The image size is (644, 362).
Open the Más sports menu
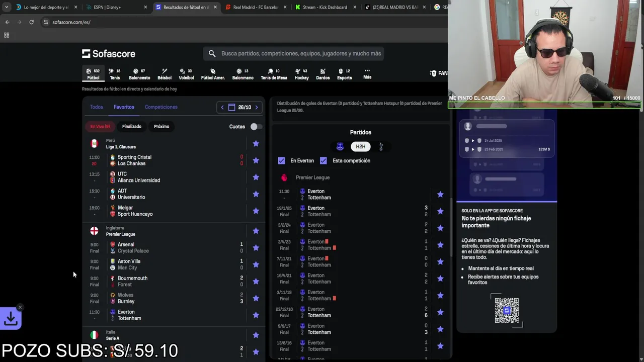(367, 74)
